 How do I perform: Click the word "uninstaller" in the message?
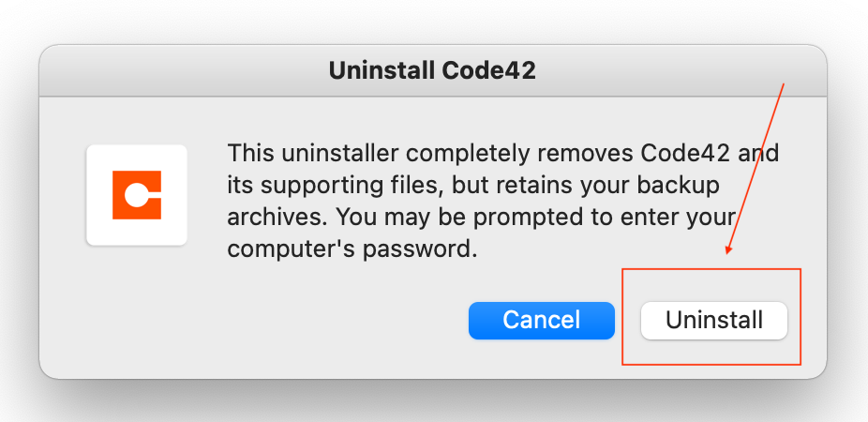[335, 153]
